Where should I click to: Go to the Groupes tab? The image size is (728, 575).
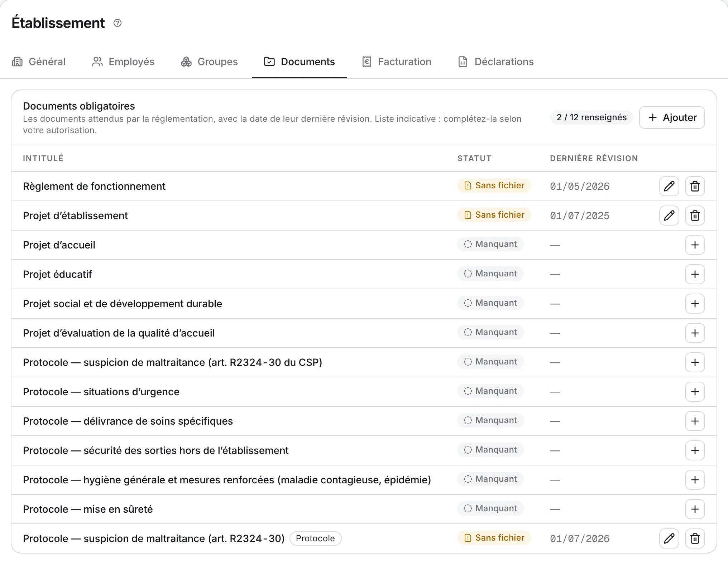(209, 62)
